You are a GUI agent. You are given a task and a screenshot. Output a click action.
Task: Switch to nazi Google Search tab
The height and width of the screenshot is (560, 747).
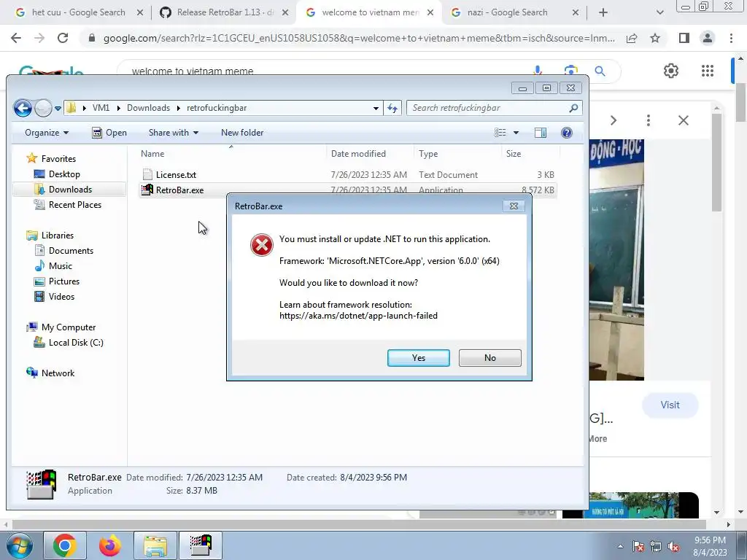(508, 12)
